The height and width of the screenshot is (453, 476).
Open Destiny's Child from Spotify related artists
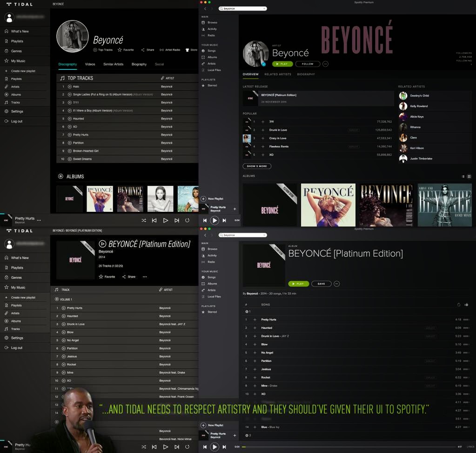(x=436, y=96)
